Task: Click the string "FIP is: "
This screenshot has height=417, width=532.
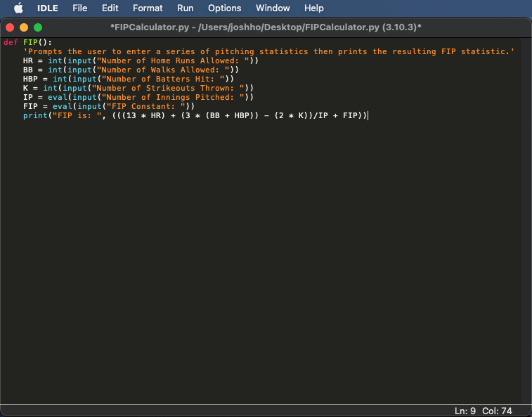Action: tap(77, 116)
